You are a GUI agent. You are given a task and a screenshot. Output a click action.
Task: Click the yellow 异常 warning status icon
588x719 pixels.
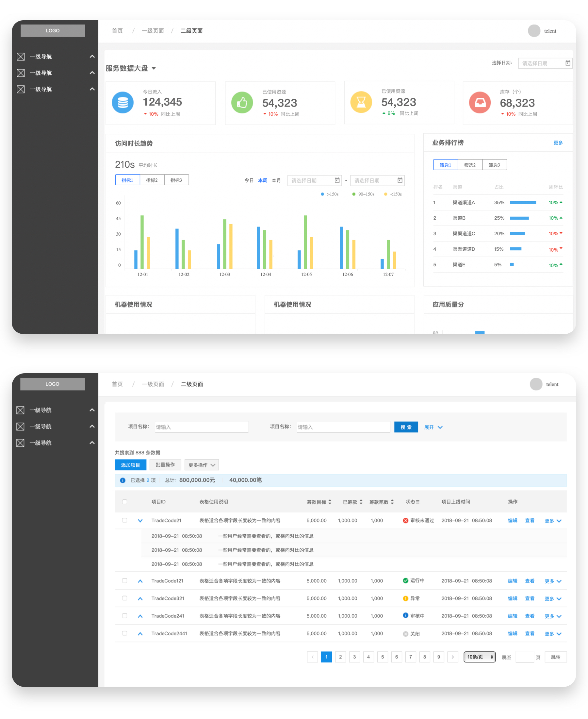[405, 598]
